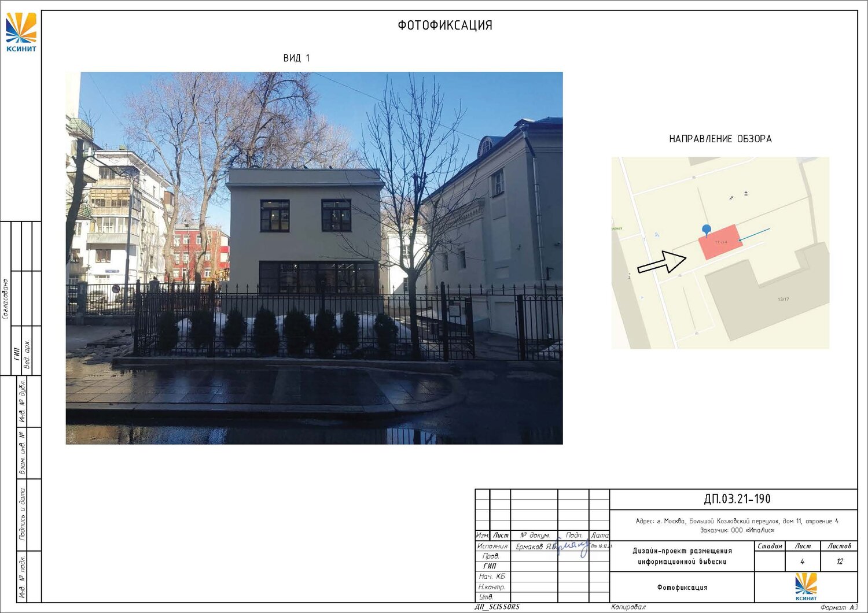The height and width of the screenshot is (613, 868).
Task: Click the Н.контр. row label
Action: (492, 587)
